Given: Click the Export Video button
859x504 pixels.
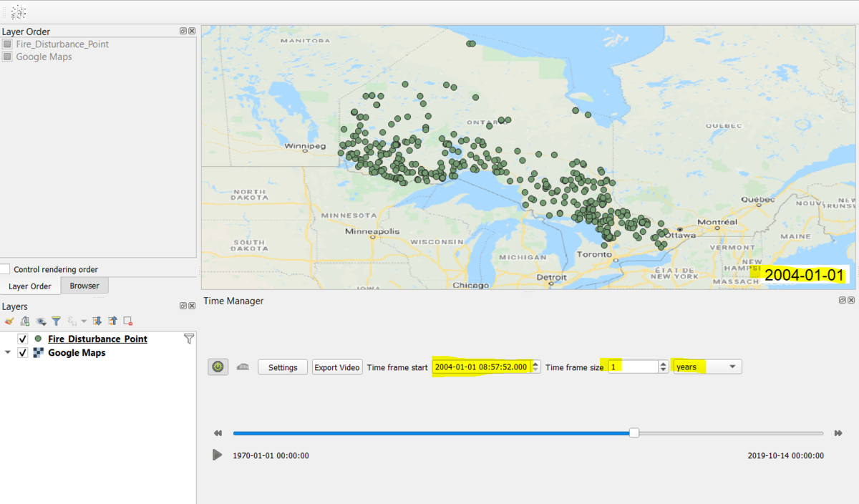Looking at the screenshot, I should point(337,367).
